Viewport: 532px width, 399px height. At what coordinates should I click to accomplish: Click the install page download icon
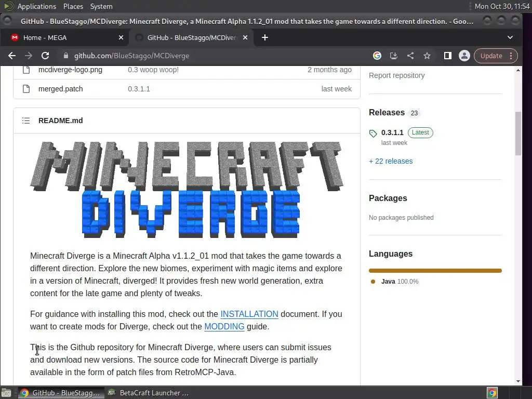[x=394, y=56]
